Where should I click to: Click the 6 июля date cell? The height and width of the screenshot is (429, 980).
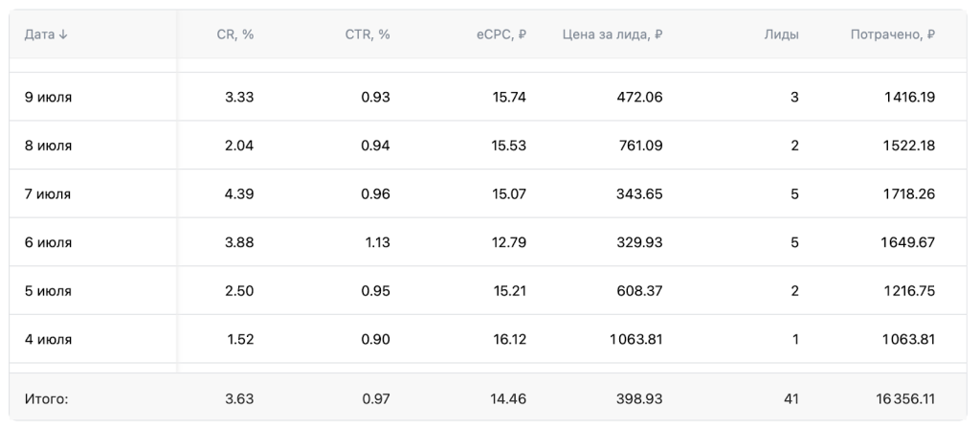tap(48, 242)
